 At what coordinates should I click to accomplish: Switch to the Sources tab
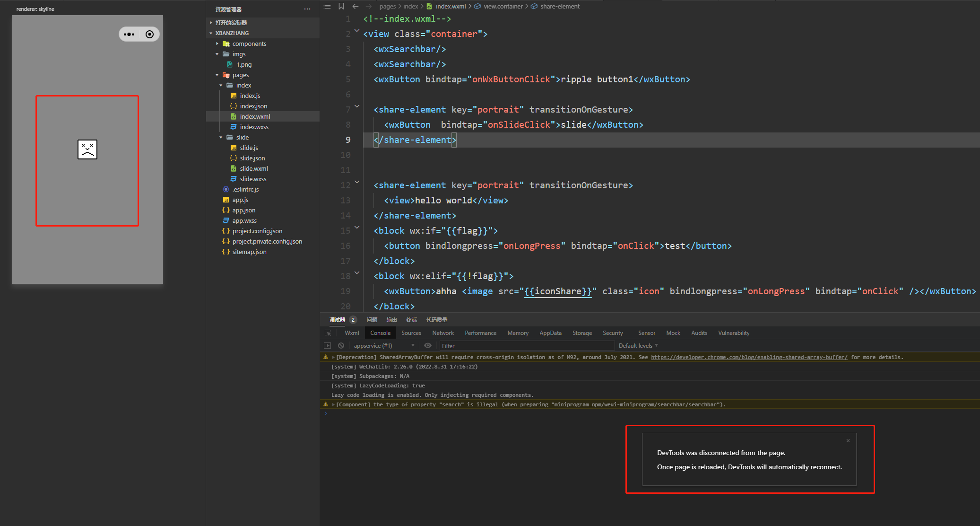[411, 333]
